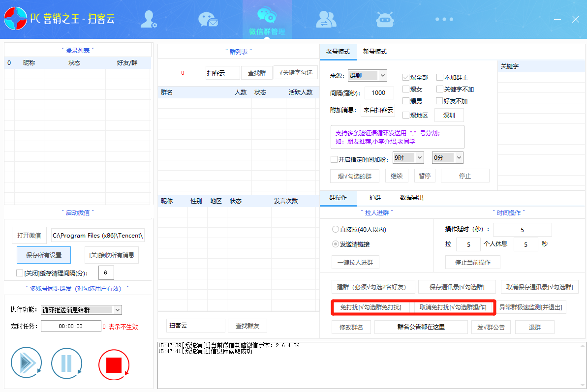Open the 护群 tab
The width and height of the screenshot is (587, 392).
tap(375, 198)
